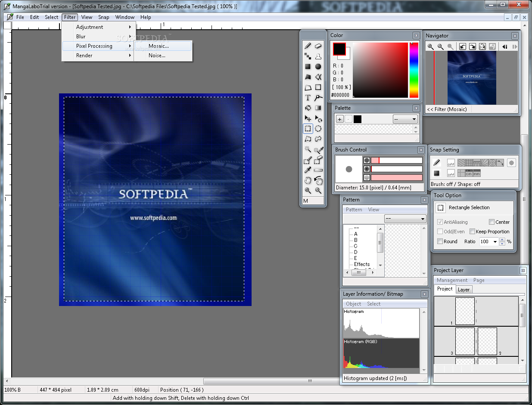Switch to the Layer tab
Viewport: 532px width, 405px height.
464,290
